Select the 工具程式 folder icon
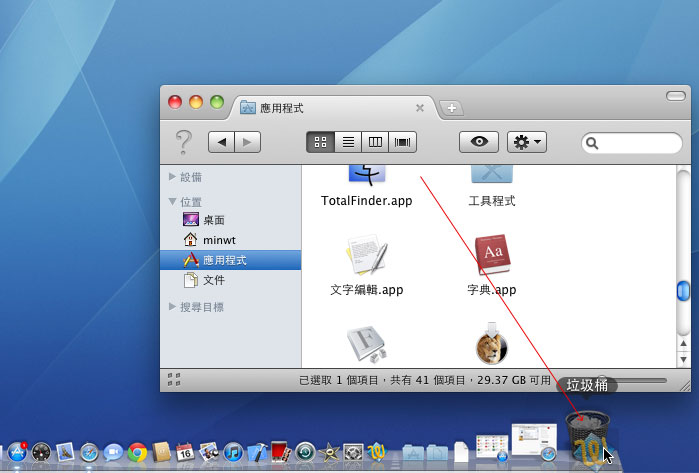Screen dimensions: 699x473 click(492, 174)
